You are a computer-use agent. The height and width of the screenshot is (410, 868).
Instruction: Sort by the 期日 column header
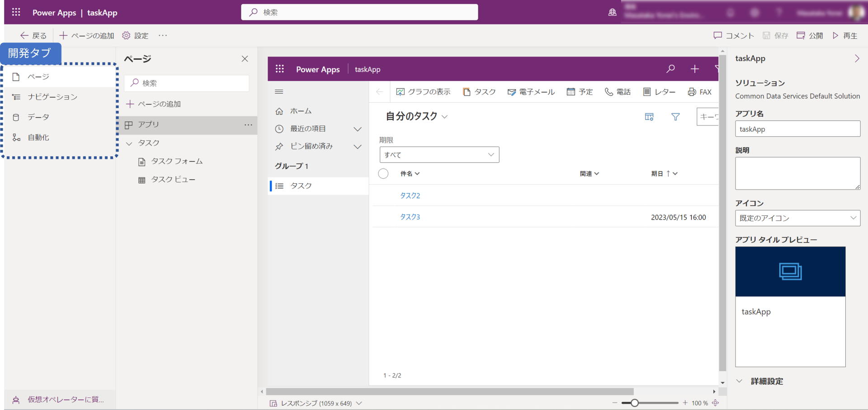[664, 174]
